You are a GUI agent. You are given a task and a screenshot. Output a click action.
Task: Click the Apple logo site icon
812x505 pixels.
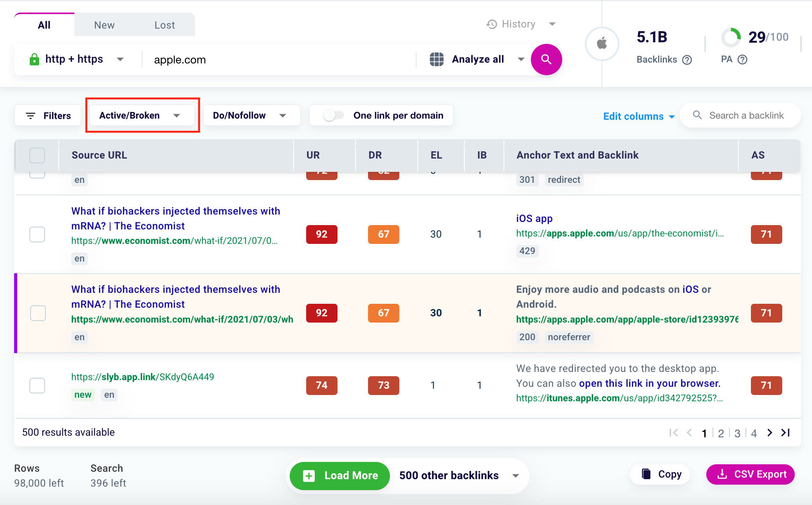pyautogui.click(x=602, y=44)
